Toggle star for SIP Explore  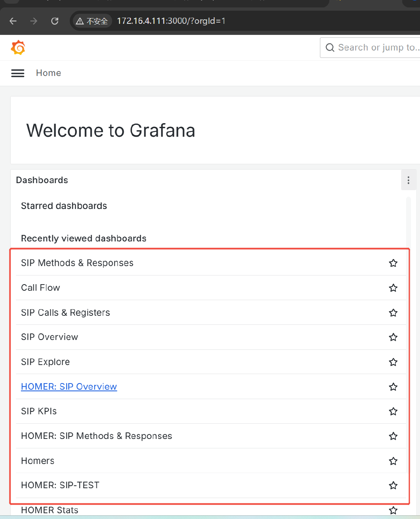coord(393,362)
